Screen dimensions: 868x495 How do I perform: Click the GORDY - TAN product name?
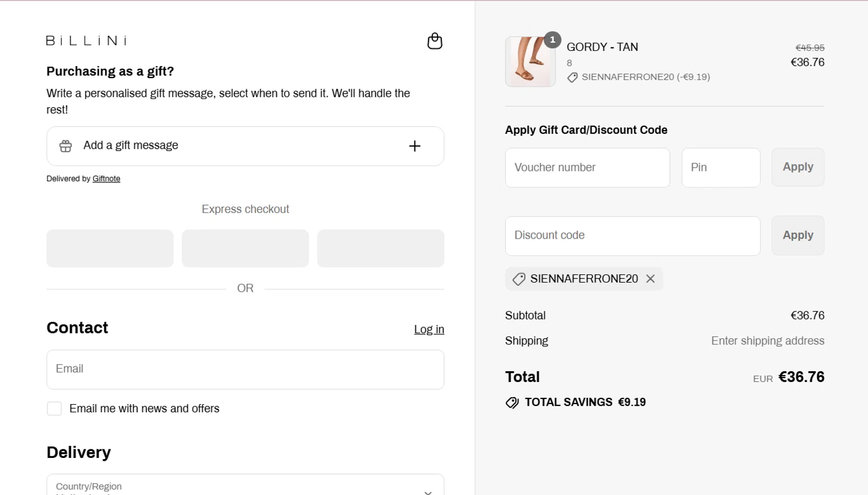[602, 47]
